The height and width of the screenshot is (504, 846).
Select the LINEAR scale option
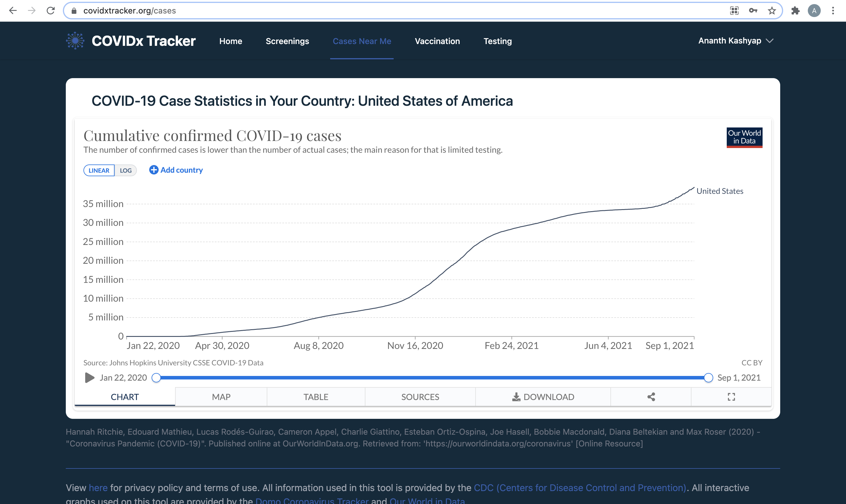point(99,170)
